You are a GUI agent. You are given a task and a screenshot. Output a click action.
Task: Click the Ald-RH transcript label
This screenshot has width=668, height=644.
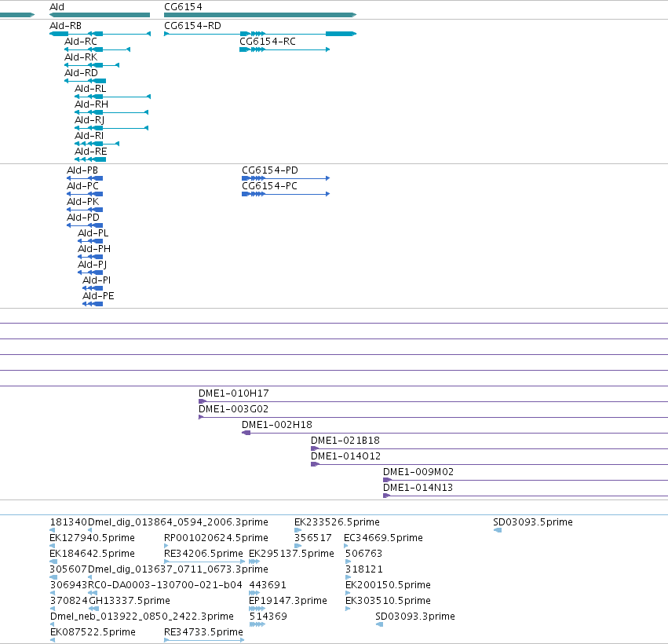[92, 104]
